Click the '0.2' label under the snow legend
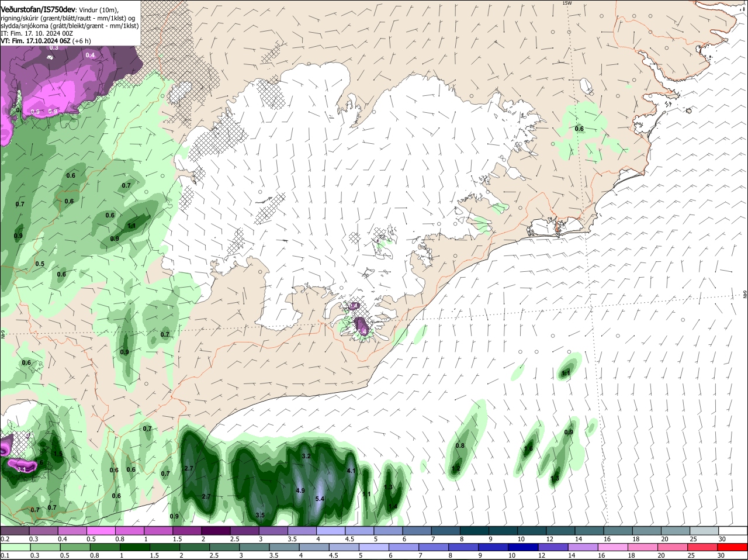The height and width of the screenshot is (560, 748). [x=5, y=538]
